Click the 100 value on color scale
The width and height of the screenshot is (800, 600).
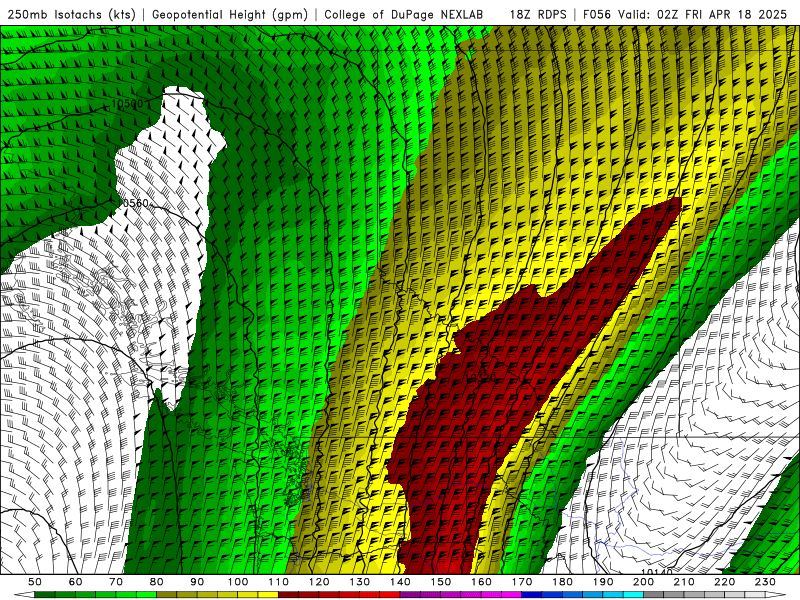click(x=238, y=582)
